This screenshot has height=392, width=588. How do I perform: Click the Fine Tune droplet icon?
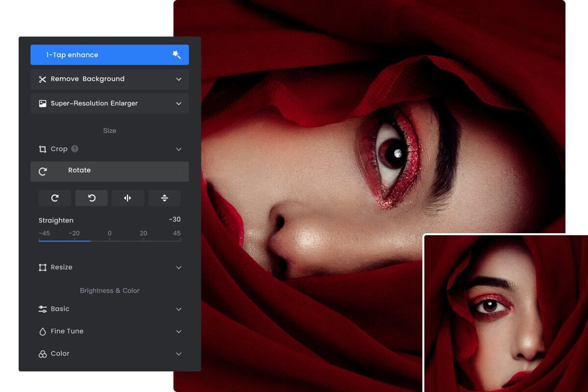pyautogui.click(x=43, y=332)
